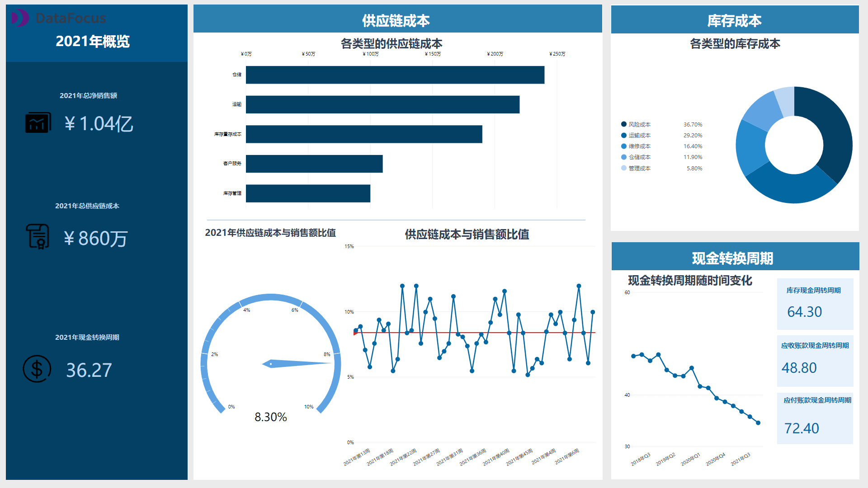Image resolution: width=868 pixels, height=488 pixels.
Task: Click the DataFocus logo icon
Action: pos(20,18)
